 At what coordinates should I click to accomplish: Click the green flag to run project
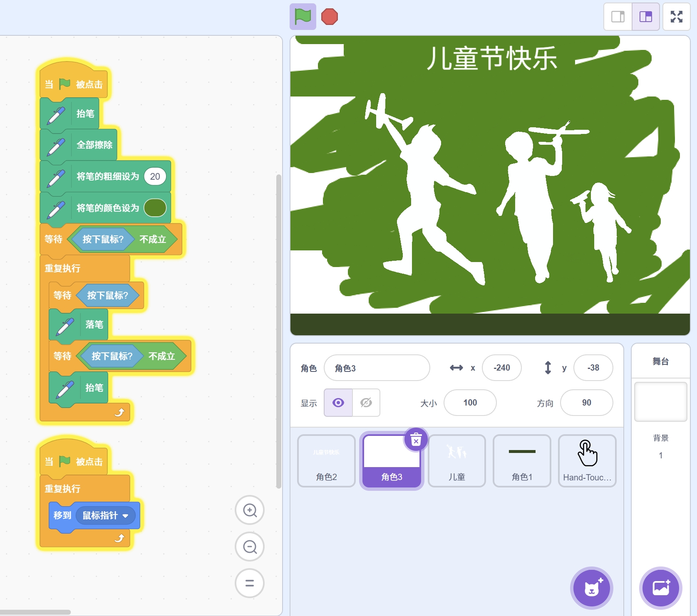(303, 17)
